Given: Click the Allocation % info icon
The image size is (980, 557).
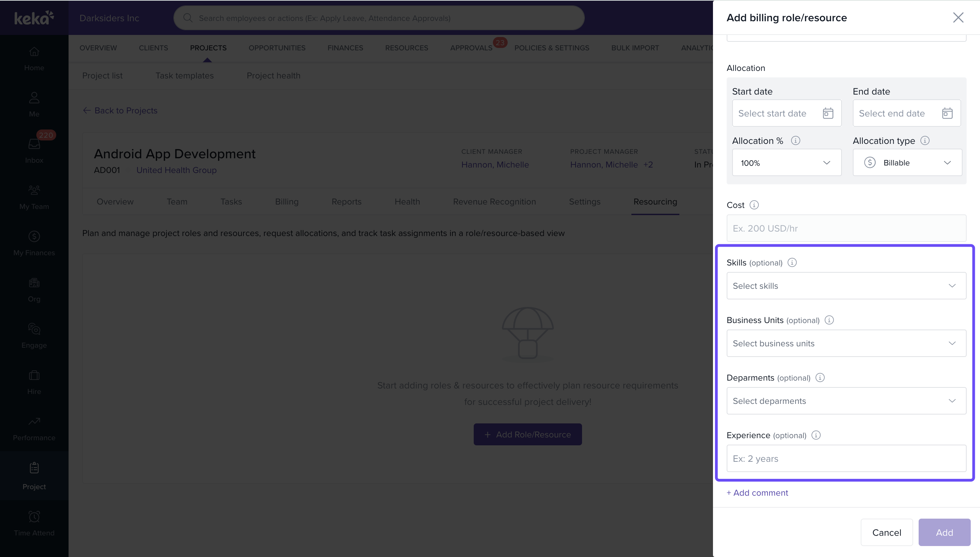Looking at the screenshot, I should coord(796,140).
